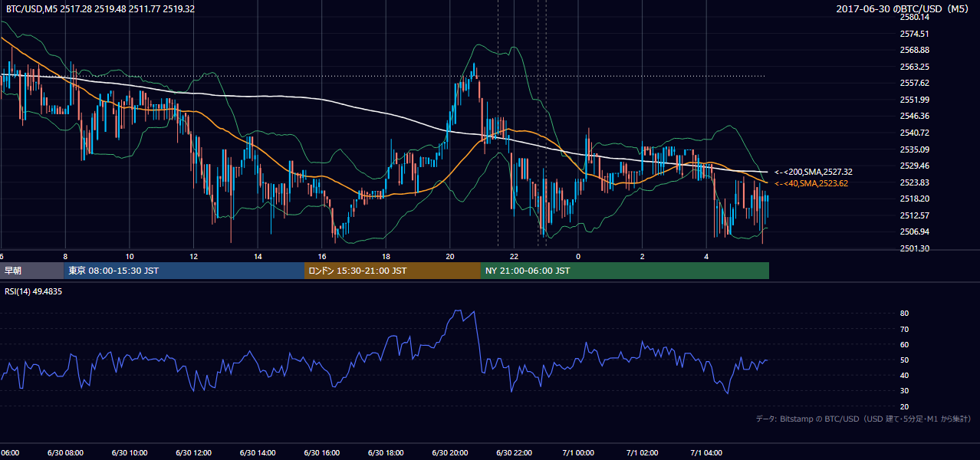Click price axis value 2540.72
980x460 pixels.
coord(914,133)
